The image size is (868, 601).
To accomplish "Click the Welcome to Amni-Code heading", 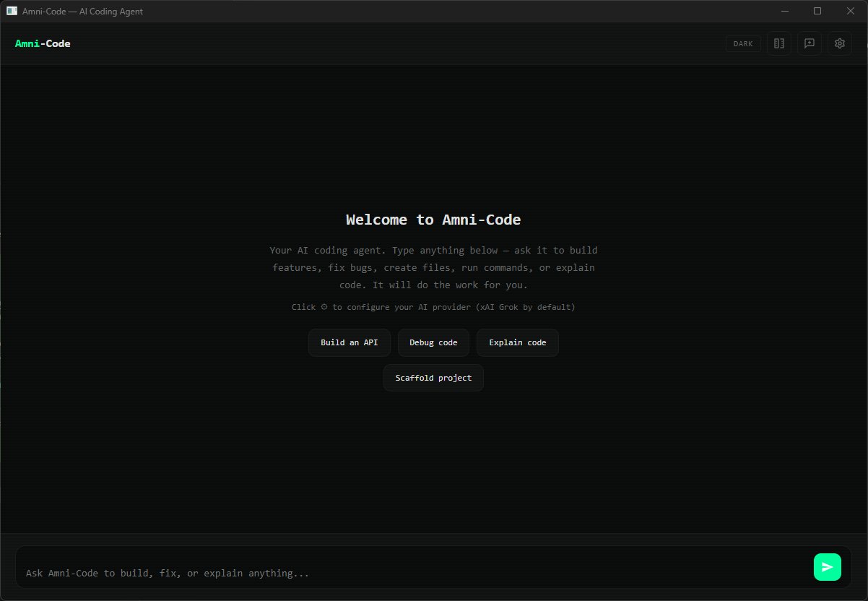I will 433,220.
